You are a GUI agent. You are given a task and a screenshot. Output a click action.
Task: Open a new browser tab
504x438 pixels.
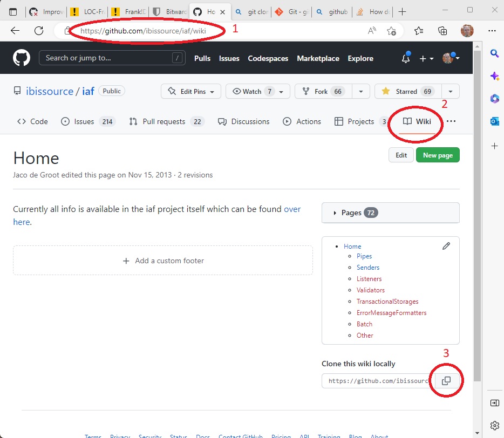click(402, 12)
